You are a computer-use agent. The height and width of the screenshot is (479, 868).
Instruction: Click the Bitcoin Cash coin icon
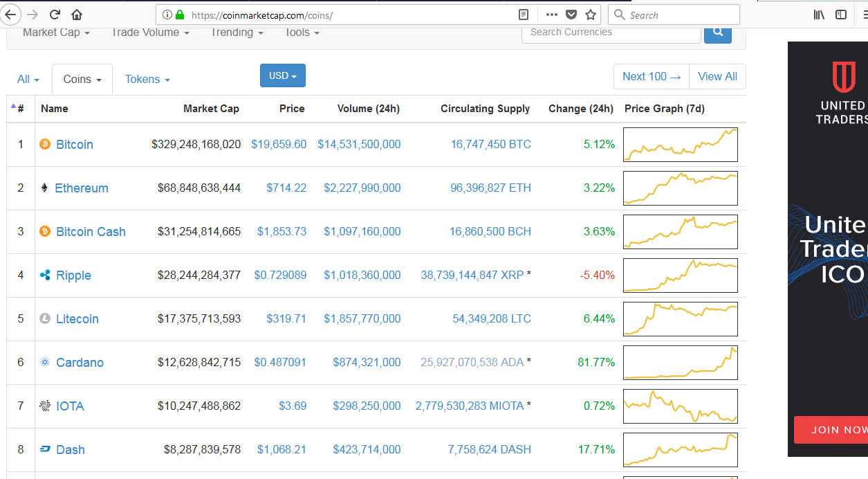45,232
